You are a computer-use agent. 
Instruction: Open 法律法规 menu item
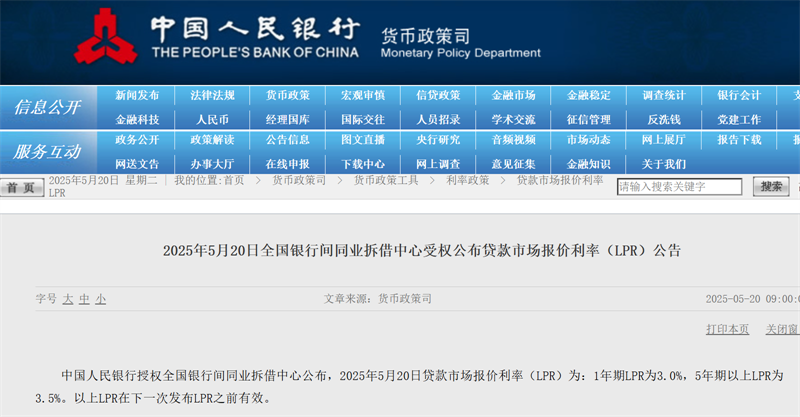click(212, 95)
